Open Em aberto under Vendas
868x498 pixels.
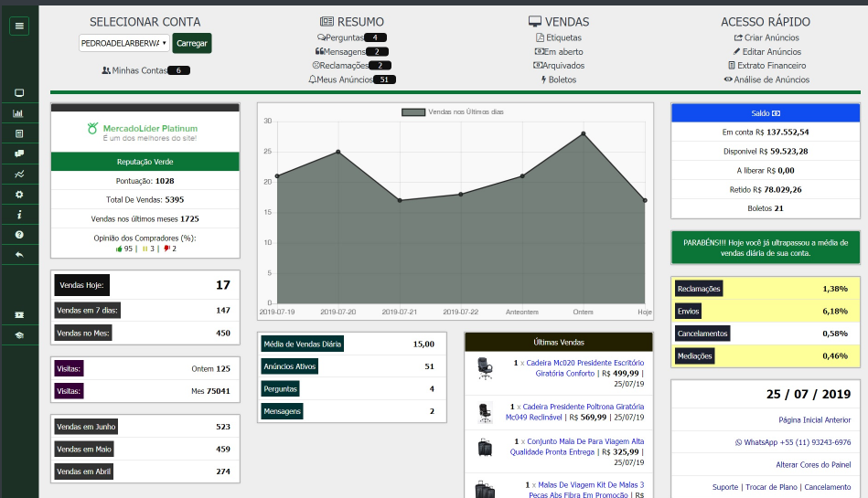click(x=559, y=51)
